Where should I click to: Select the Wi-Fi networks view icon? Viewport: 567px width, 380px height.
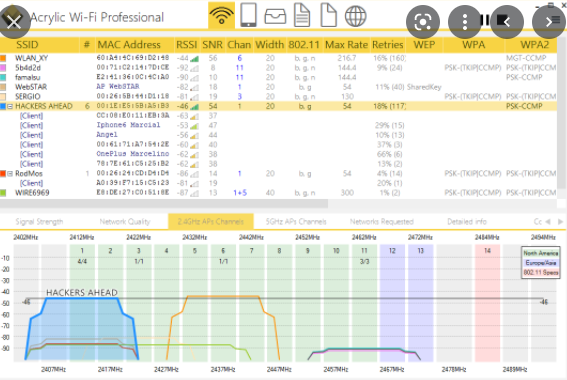click(221, 16)
